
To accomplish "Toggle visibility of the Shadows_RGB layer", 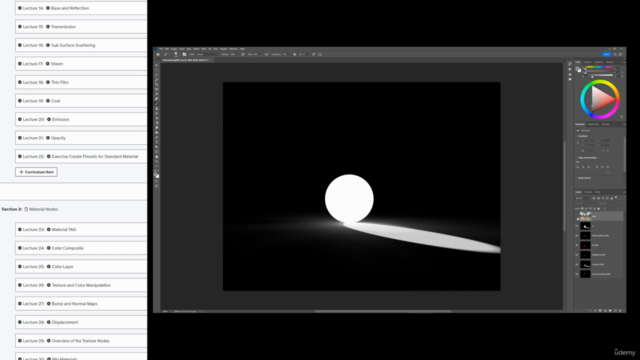I will 577,264.
